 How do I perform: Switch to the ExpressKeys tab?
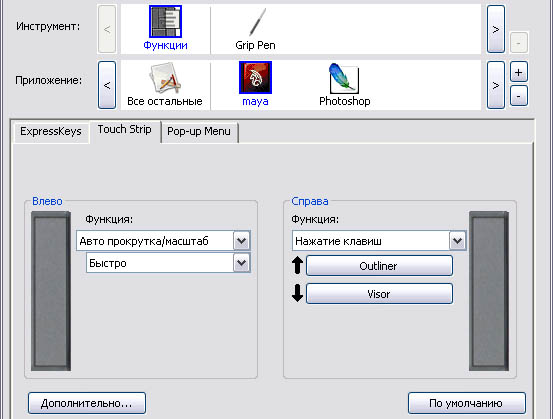(x=51, y=131)
